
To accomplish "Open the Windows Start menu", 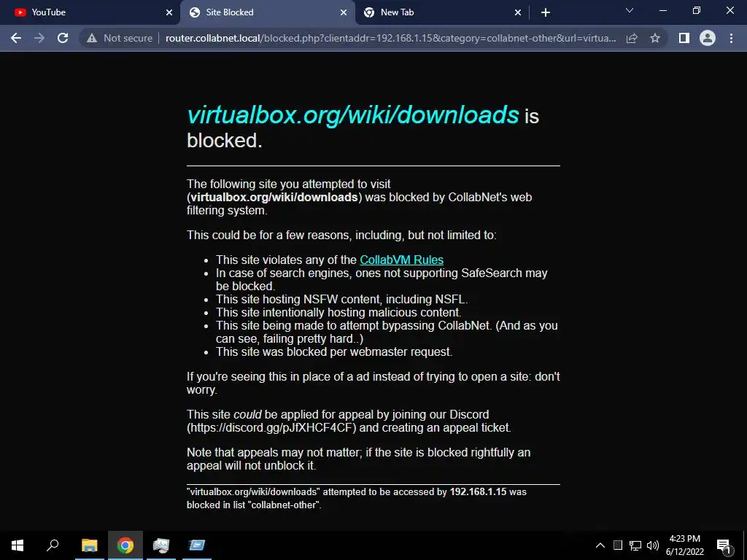I will click(18, 545).
